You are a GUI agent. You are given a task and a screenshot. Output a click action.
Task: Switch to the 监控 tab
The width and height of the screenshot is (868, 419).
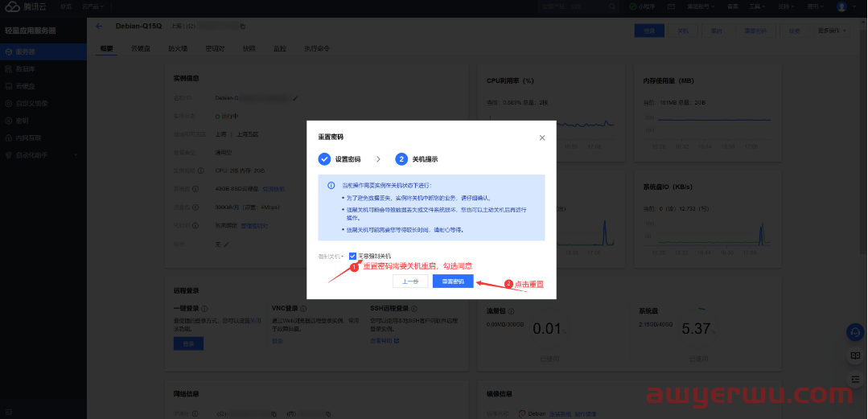click(x=280, y=48)
